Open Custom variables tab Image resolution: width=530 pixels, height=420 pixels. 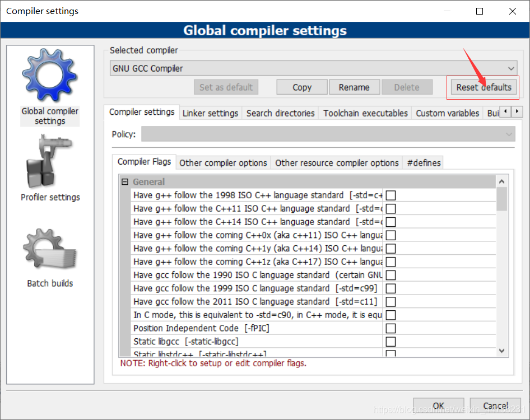447,113
